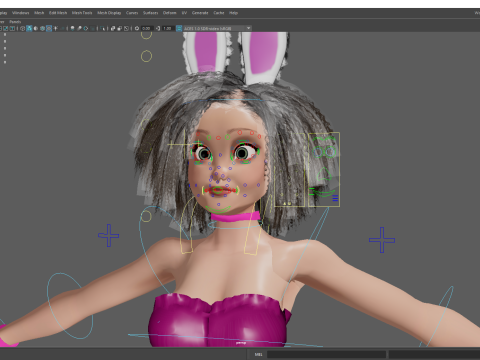Toggle X-Ray Active Components icon
This screenshot has height=360, width=480.
120,28
